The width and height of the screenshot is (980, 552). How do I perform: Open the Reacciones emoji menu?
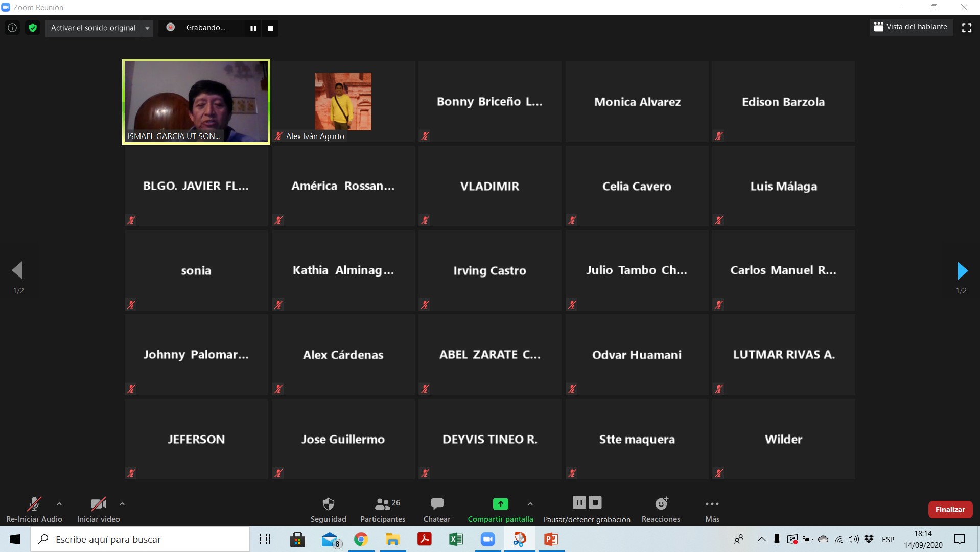pos(661,504)
